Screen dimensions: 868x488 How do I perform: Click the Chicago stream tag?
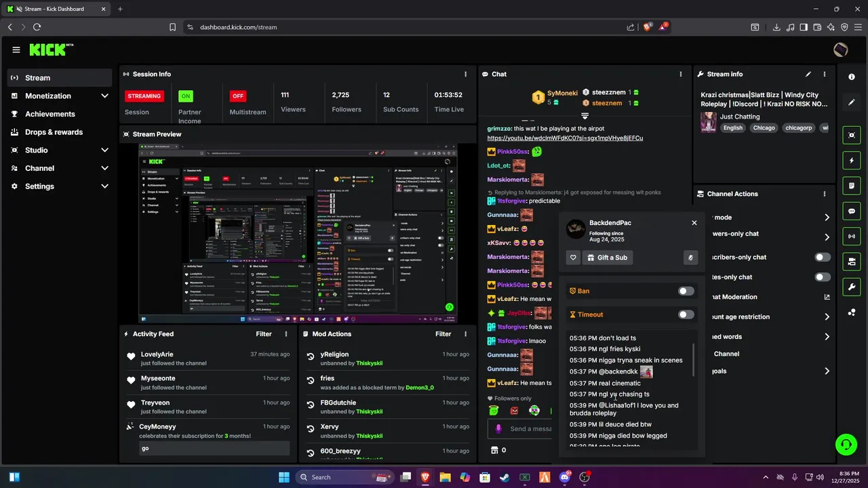click(764, 127)
